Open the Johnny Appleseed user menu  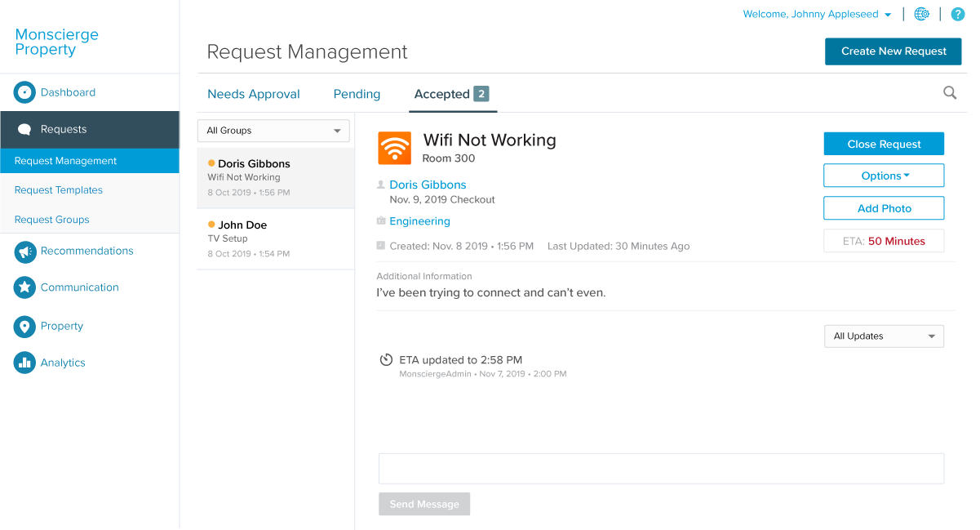817,14
